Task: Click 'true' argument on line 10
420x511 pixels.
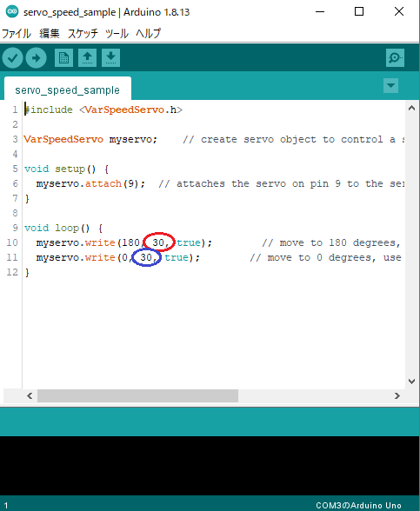Action: [189, 242]
